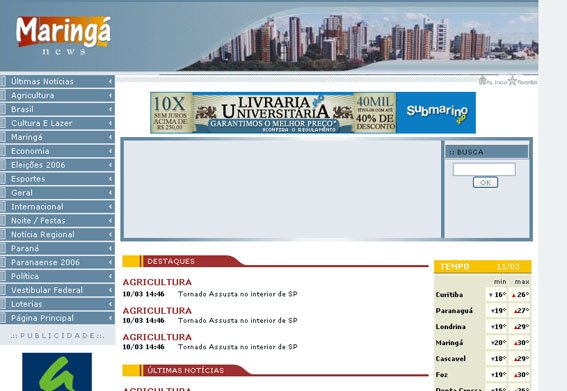
Task: Go to Página Principal in the menu
Action: (x=57, y=318)
